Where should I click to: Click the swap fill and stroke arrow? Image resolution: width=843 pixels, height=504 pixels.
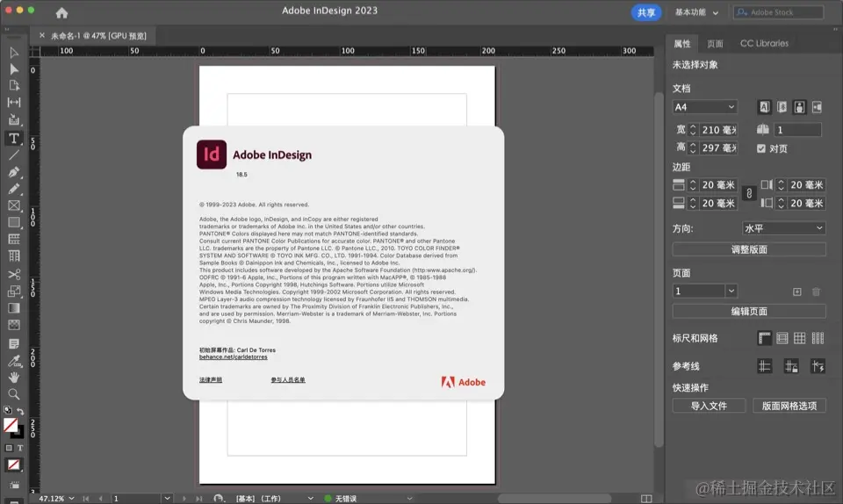pyautogui.click(x=20, y=411)
